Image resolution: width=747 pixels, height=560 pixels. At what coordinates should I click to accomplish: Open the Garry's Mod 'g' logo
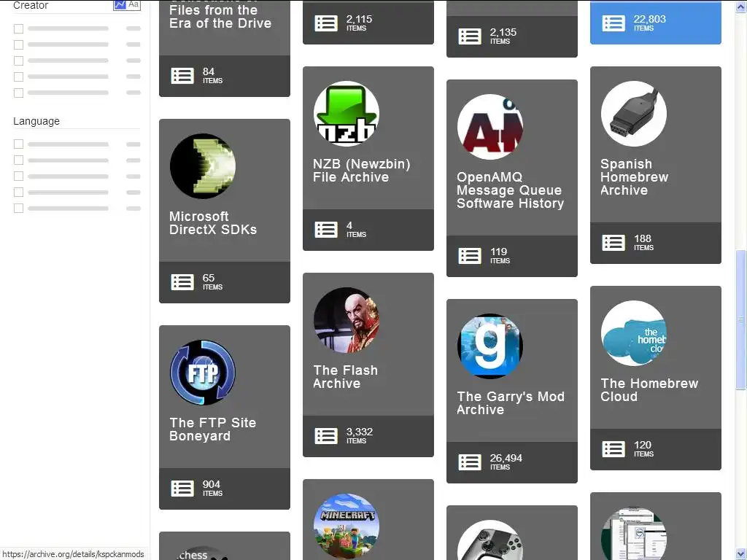click(x=490, y=346)
